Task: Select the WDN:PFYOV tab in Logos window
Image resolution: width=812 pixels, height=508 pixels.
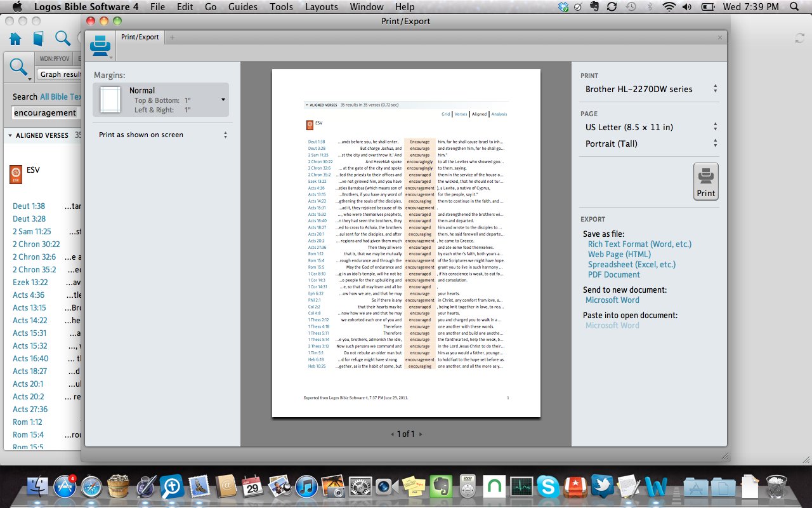Action: (55, 58)
